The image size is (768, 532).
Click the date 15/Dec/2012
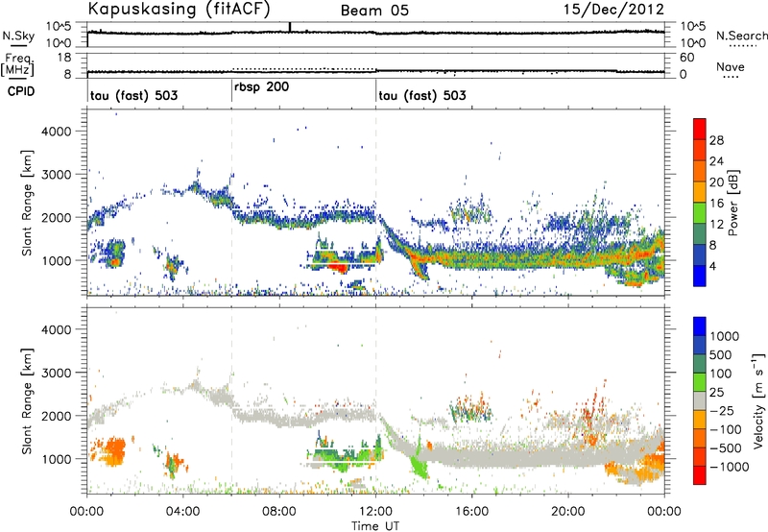point(613,10)
